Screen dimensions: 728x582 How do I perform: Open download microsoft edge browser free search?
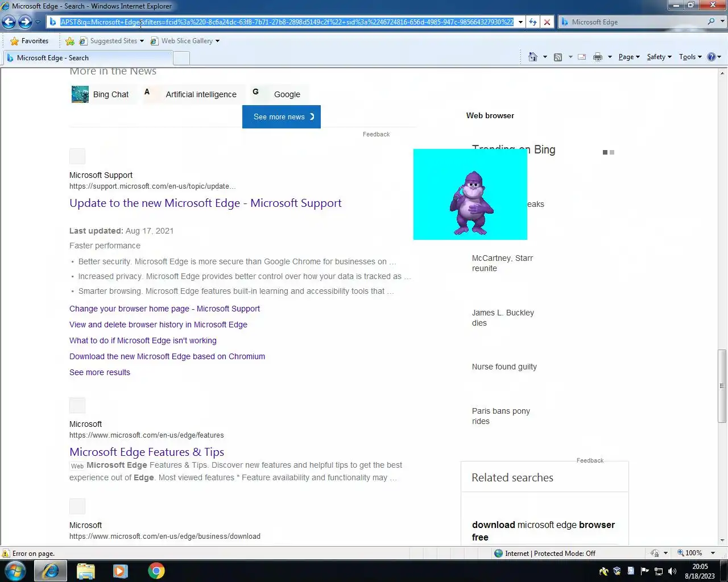543,531
